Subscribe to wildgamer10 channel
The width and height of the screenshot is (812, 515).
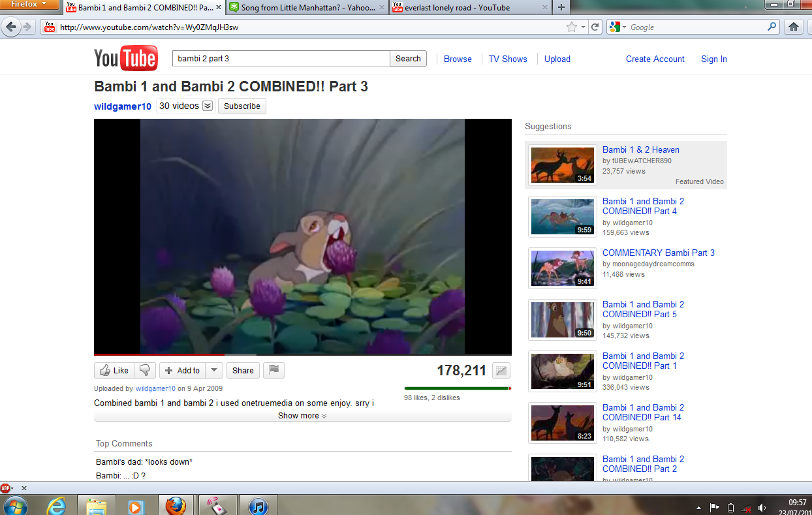tap(242, 106)
